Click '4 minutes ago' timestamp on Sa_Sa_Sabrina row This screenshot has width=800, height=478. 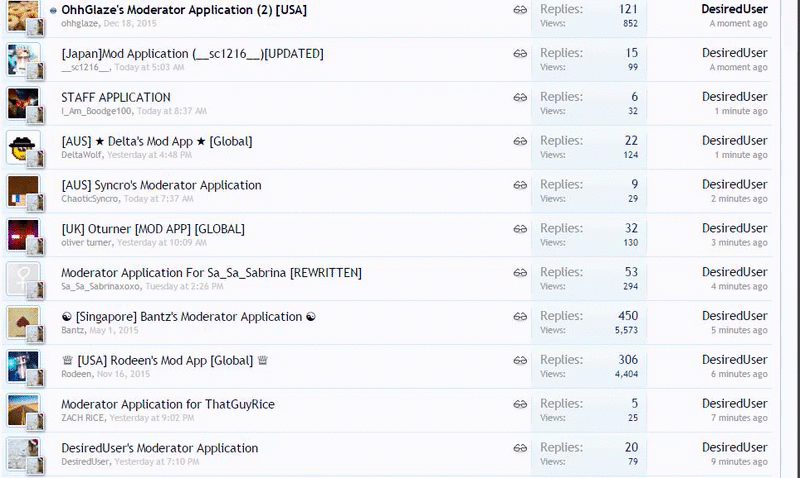click(739, 287)
